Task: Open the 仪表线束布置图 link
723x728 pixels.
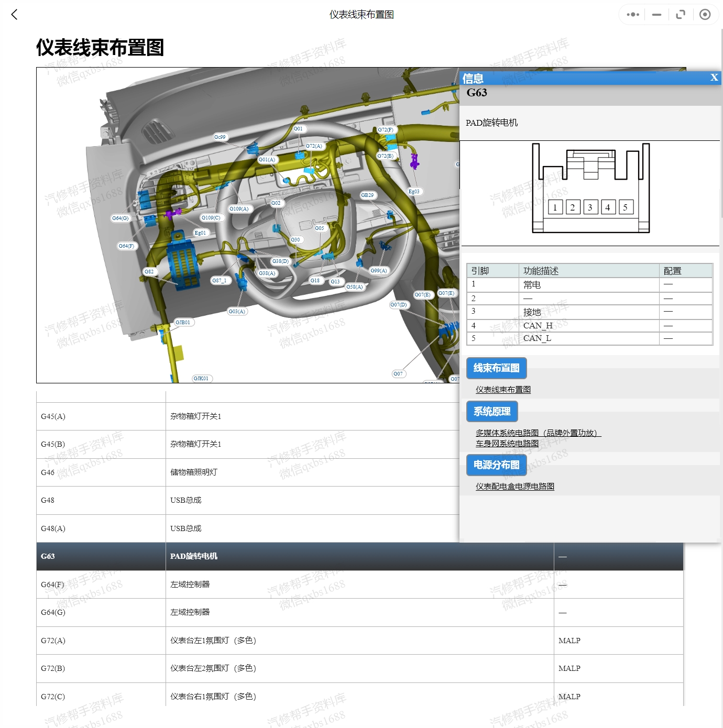Action: pyautogui.click(x=503, y=390)
